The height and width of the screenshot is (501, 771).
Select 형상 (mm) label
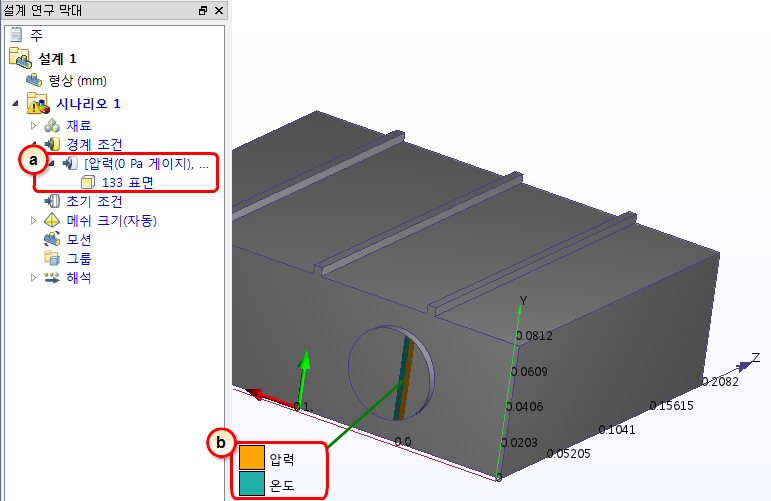pyautogui.click(x=77, y=81)
